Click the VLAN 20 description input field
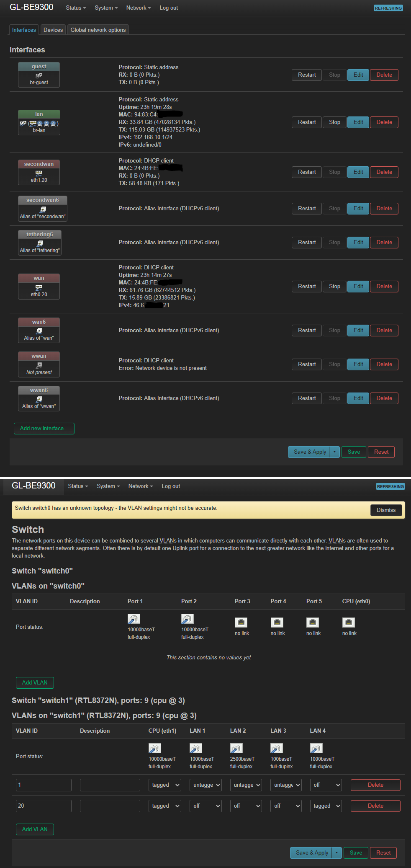Image resolution: width=411 pixels, height=868 pixels. (x=110, y=806)
